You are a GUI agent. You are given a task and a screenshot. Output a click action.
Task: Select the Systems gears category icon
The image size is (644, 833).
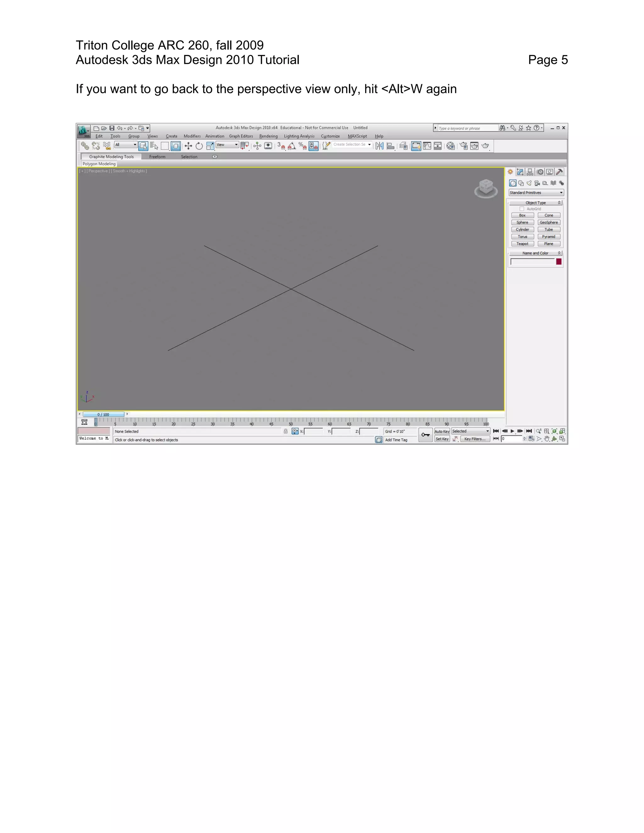point(561,183)
